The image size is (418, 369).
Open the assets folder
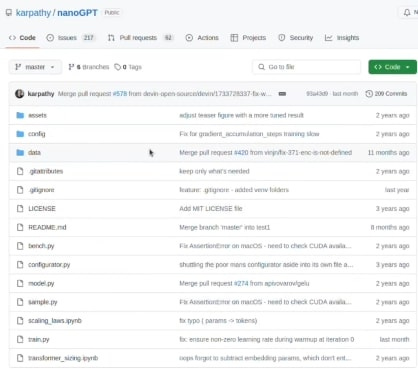(37, 115)
